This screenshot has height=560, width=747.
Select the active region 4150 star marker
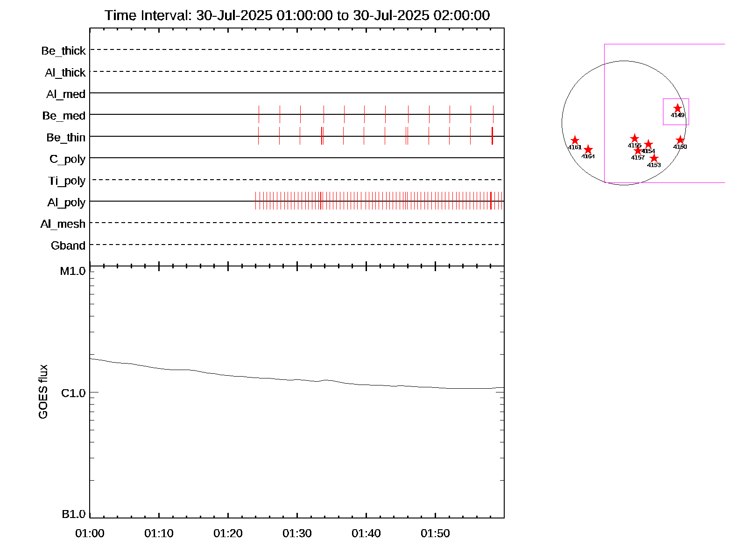coord(680,140)
